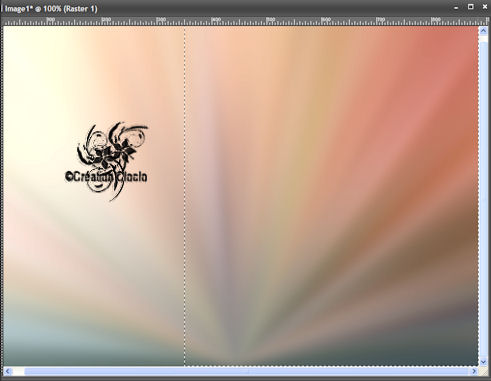491x381 pixels.
Task: Click the vertical dashed selection edge
Action: (185, 197)
